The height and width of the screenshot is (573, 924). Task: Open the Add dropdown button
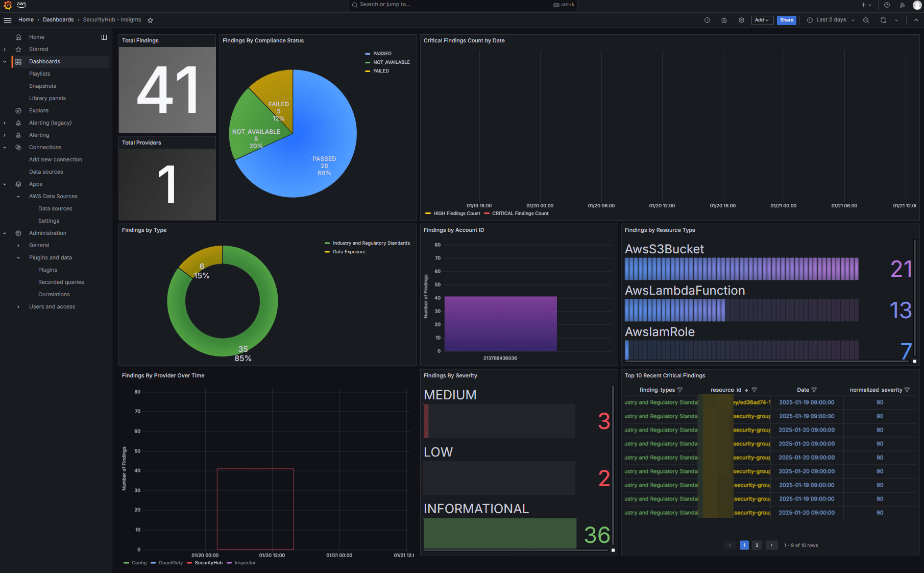tap(762, 20)
